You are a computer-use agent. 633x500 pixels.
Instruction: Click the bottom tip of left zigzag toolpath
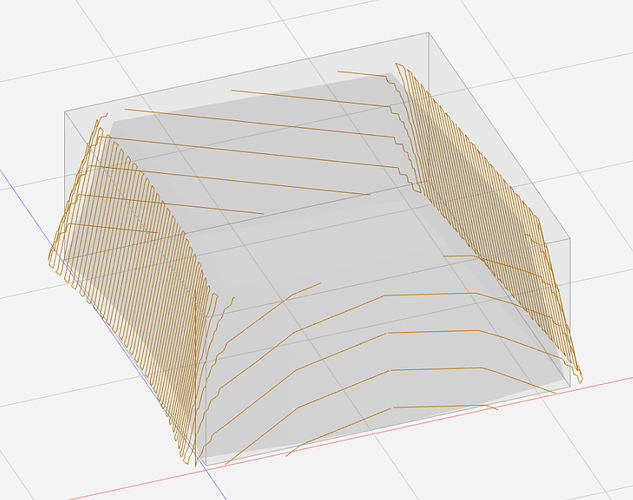(189, 462)
